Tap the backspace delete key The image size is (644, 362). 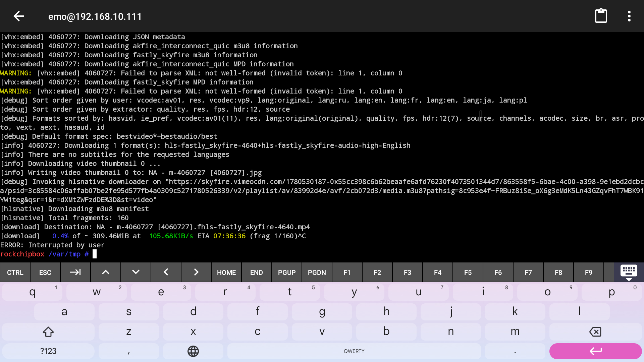coord(595,331)
